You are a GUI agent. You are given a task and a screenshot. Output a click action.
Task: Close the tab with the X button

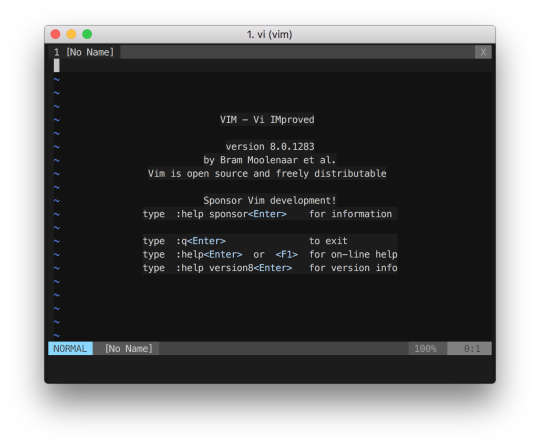(x=483, y=52)
